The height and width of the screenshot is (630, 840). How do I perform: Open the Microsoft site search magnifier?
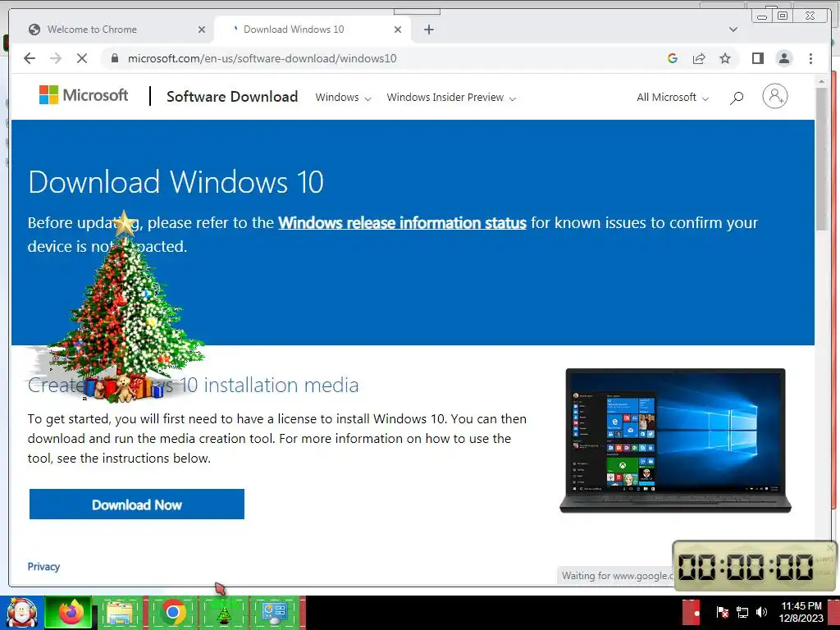[x=737, y=98]
